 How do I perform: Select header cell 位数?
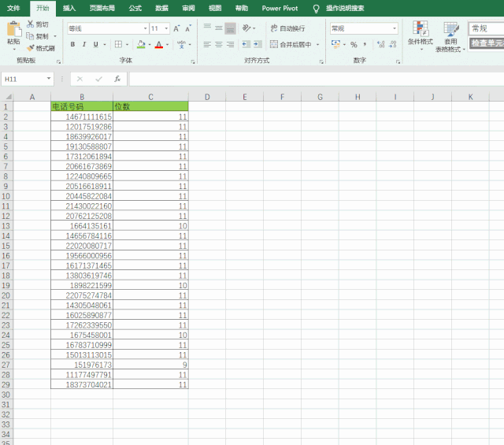pos(150,106)
